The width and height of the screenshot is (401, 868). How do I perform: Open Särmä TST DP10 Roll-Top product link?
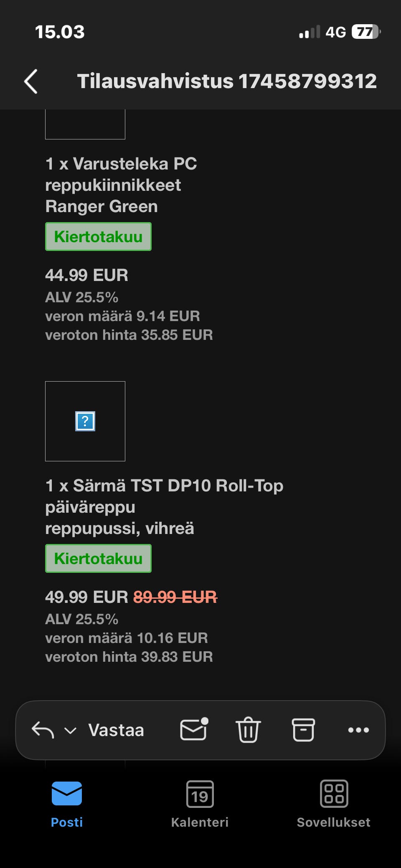tap(164, 507)
